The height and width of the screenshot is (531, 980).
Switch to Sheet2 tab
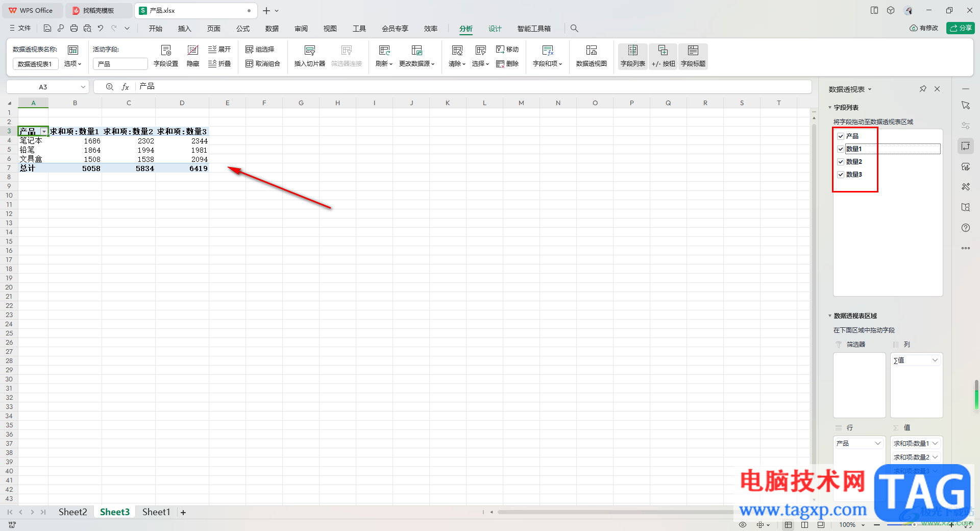[73, 512]
